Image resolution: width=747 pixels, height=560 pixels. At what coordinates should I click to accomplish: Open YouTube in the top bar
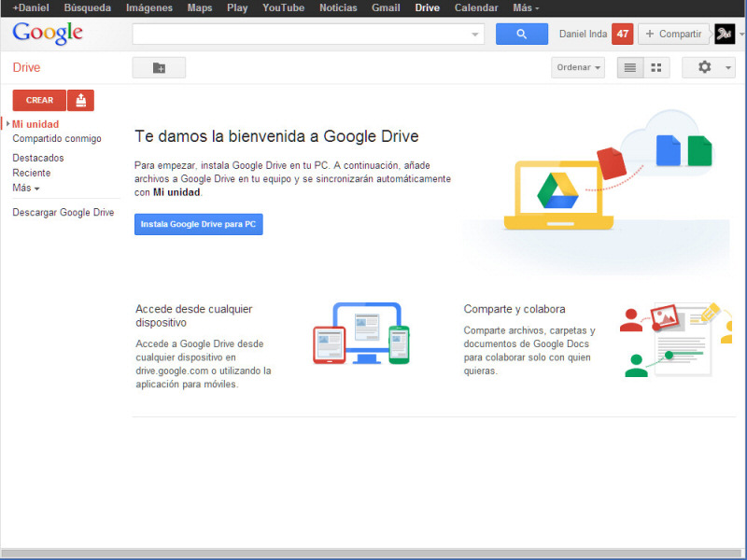284,8
